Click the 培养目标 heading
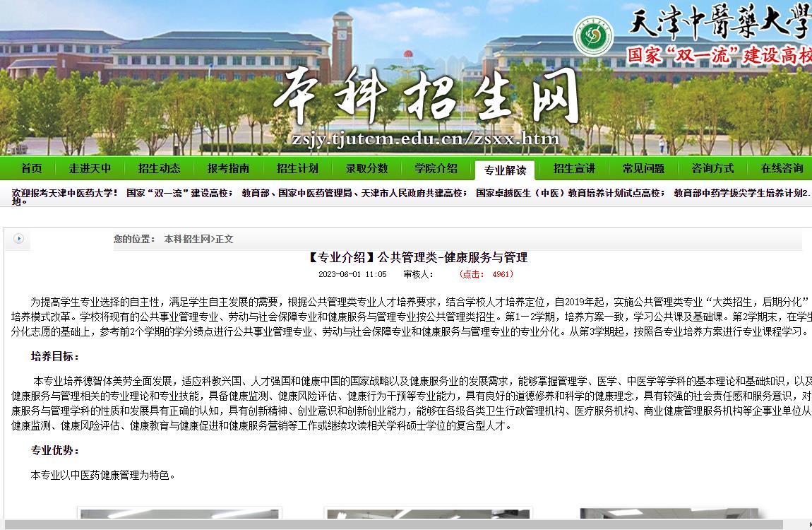Viewport: 812px width, 530px height. click(x=55, y=356)
